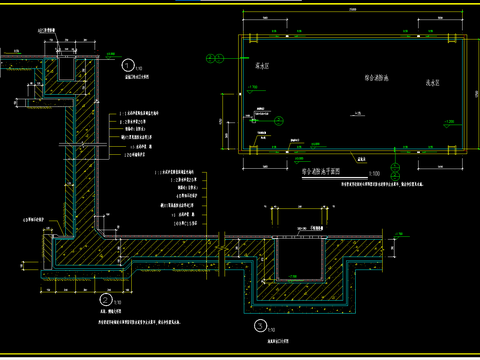Viewport: 480px width, 360px height.
Task: Click the 综合游泳池平面图 drawing title
Action: click(321, 172)
